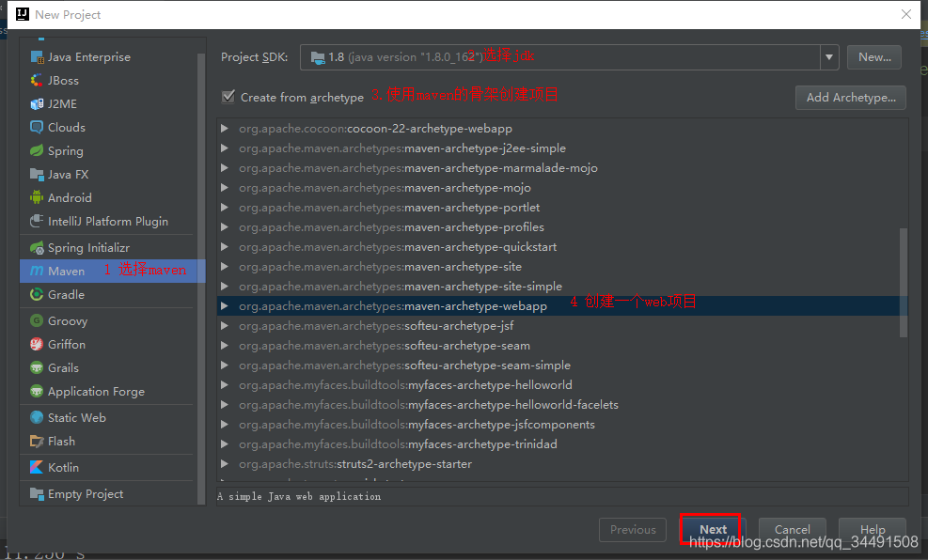Click the New... SDK button
This screenshot has height=560, width=928.
click(x=874, y=57)
